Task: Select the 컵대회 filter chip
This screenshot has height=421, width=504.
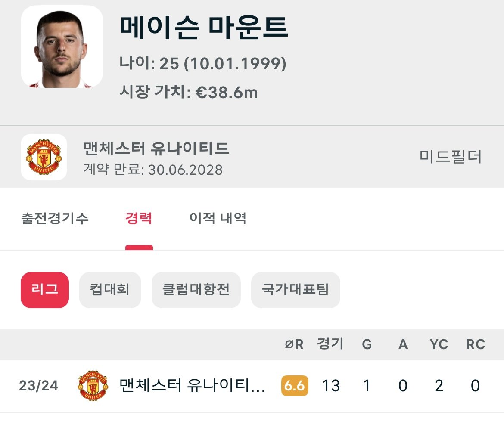Action: pos(110,290)
